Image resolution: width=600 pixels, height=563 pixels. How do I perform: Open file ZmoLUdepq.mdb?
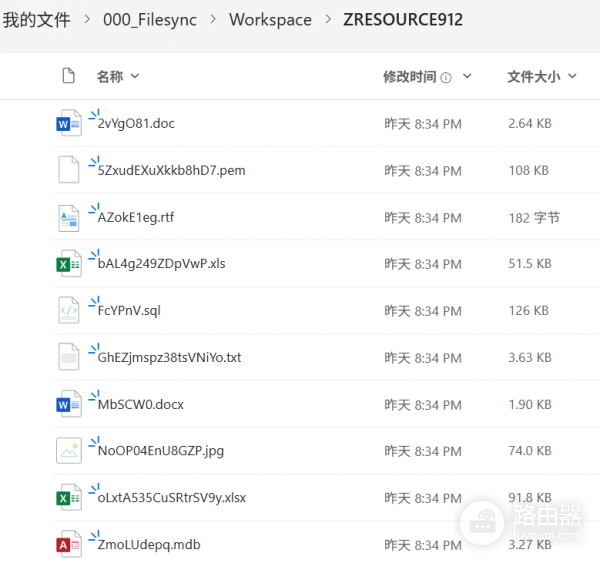click(149, 545)
